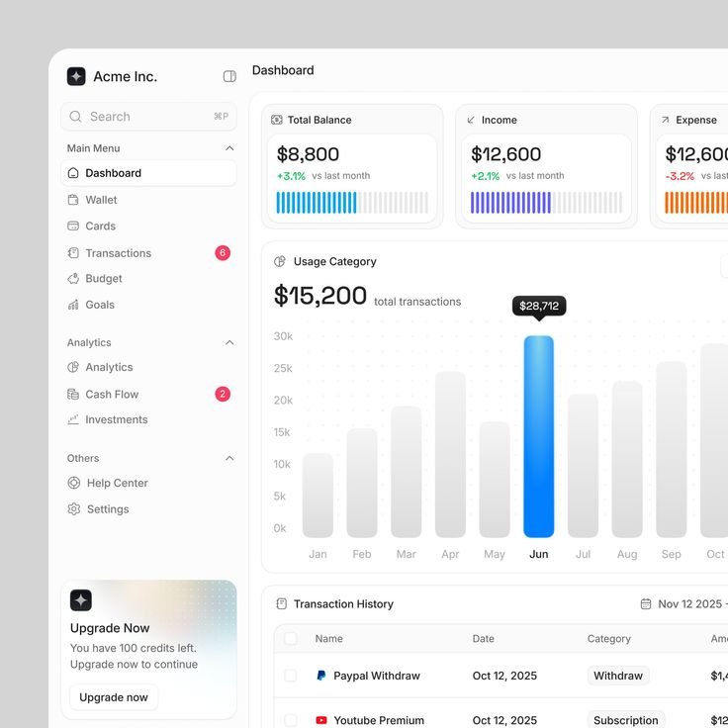Click the YouTube logo icon
728x728 pixels.
[x=320, y=720]
